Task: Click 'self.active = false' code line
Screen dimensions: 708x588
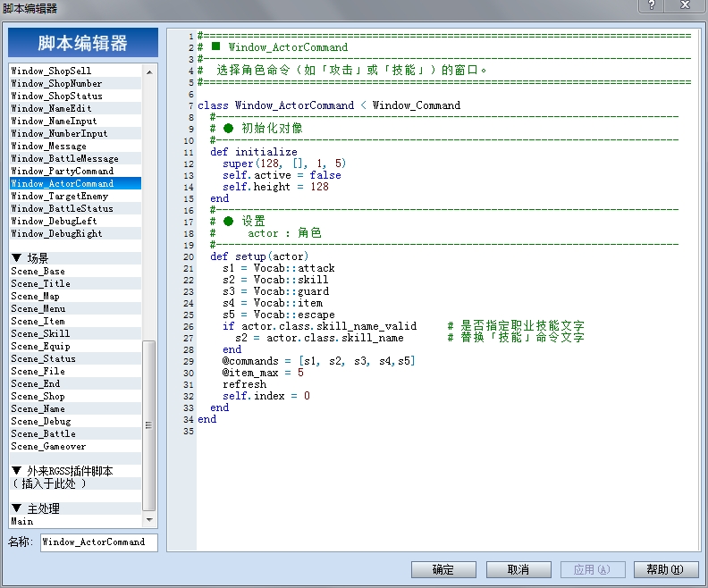Action: 282,175
